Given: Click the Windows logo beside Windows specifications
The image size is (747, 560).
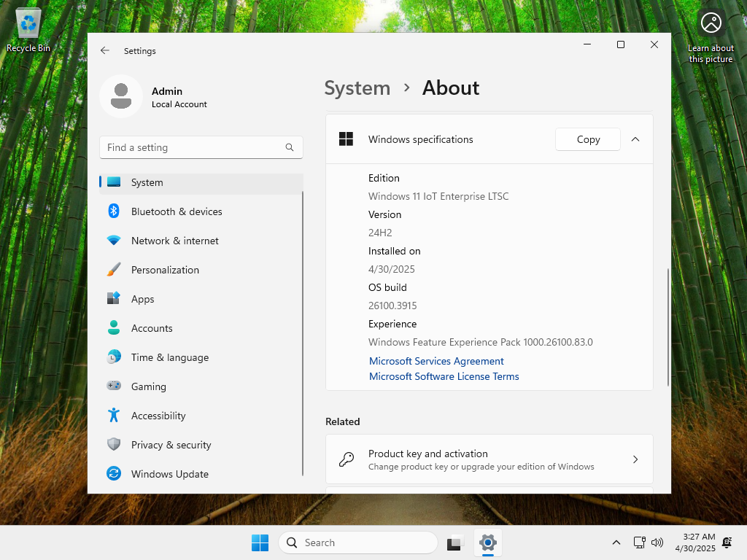Looking at the screenshot, I should pos(346,139).
